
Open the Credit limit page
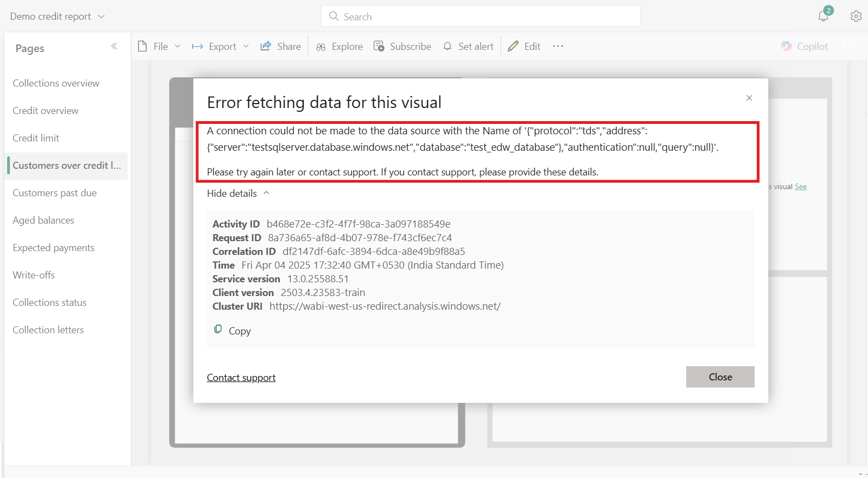pyautogui.click(x=36, y=138)
